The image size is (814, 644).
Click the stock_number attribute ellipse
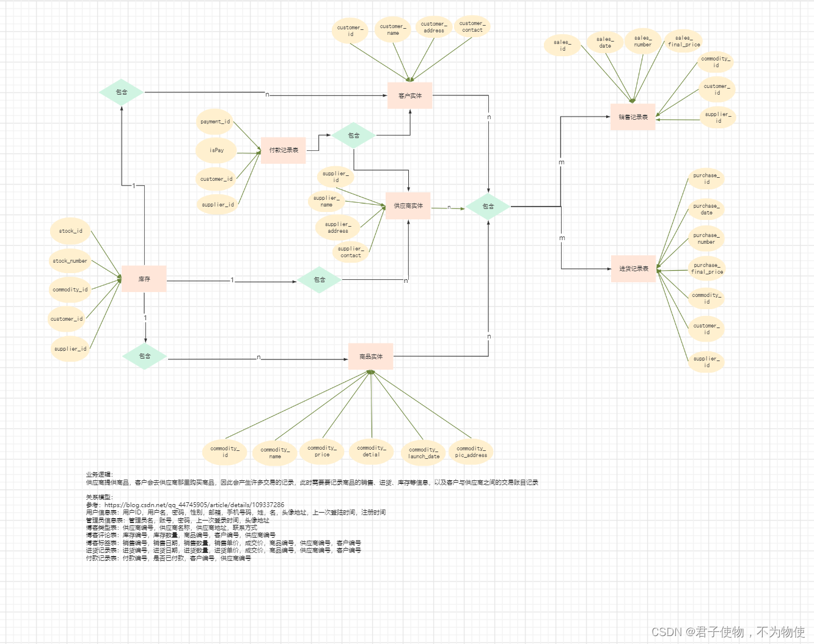pos(70,261)
